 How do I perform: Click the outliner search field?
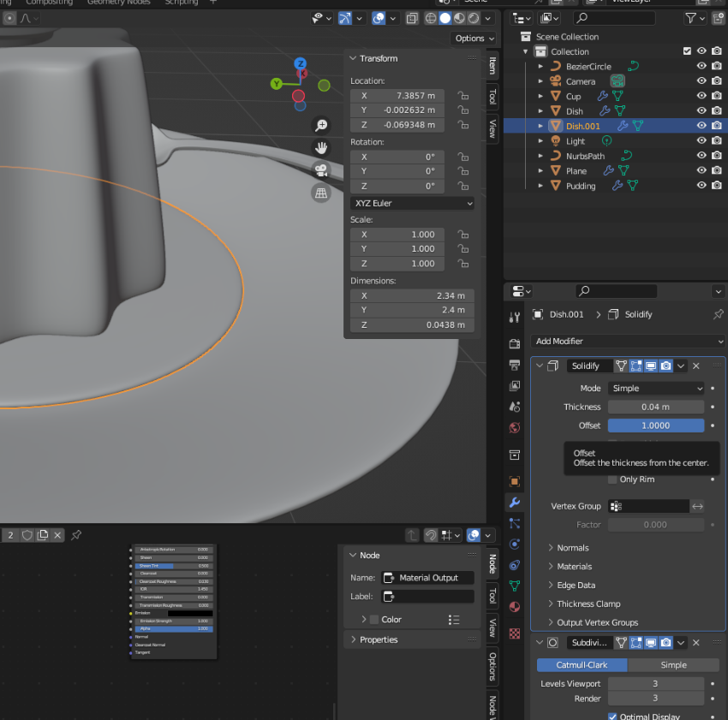click(x=615, y=18)
